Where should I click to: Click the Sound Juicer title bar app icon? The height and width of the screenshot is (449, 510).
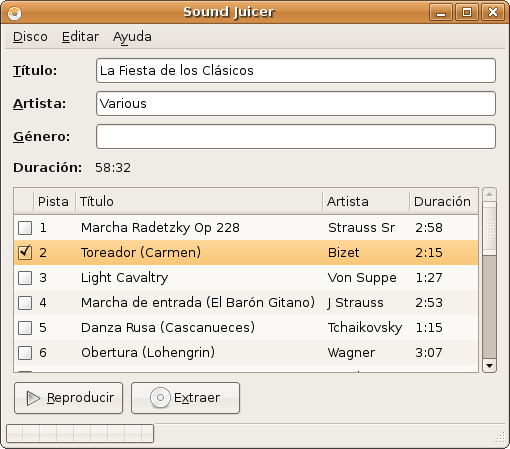tap(14, 13)
